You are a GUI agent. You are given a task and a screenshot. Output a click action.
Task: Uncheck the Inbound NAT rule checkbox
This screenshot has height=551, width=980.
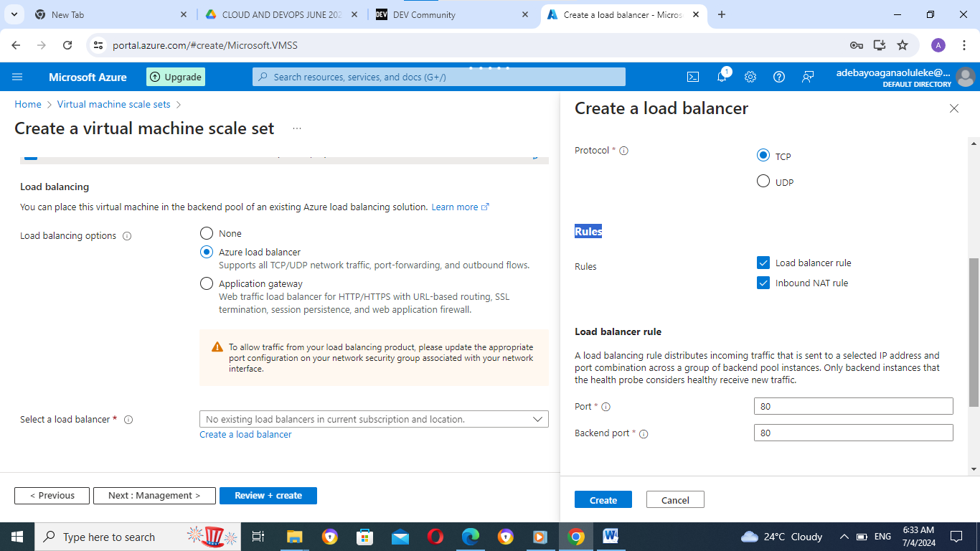pyautogui.click(x=763, y=283)
